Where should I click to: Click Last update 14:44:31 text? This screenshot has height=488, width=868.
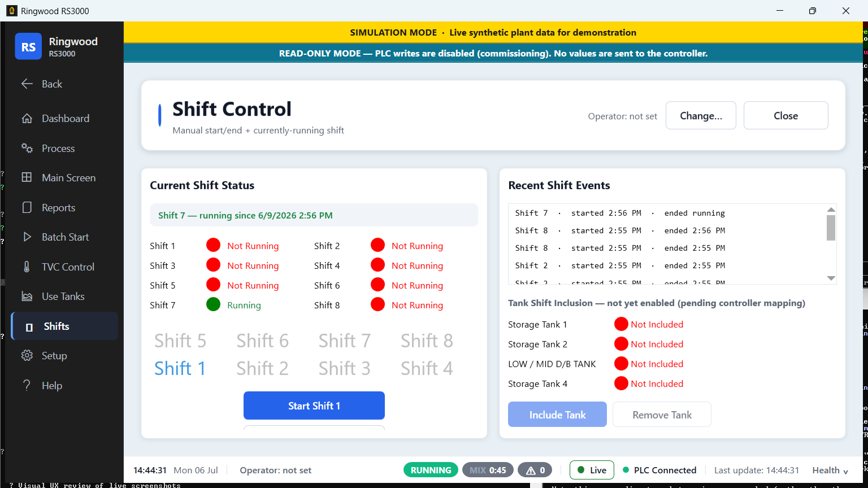[757, 470]
